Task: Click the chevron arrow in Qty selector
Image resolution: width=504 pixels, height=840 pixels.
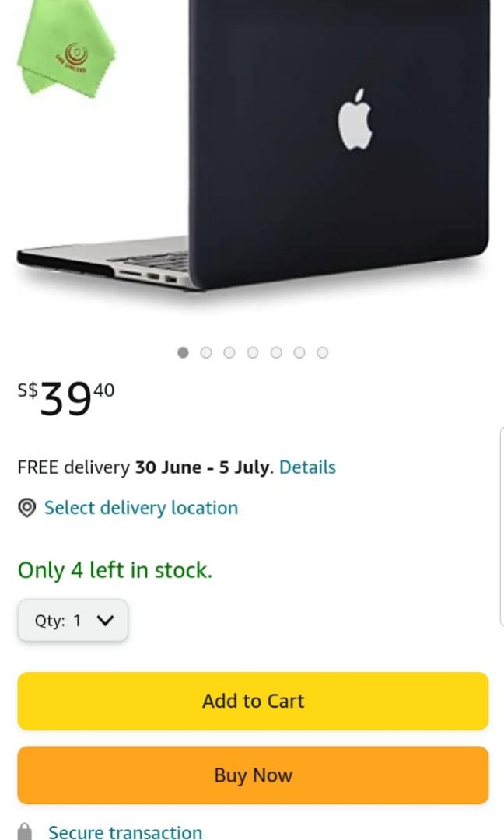Action: point(106,621)
